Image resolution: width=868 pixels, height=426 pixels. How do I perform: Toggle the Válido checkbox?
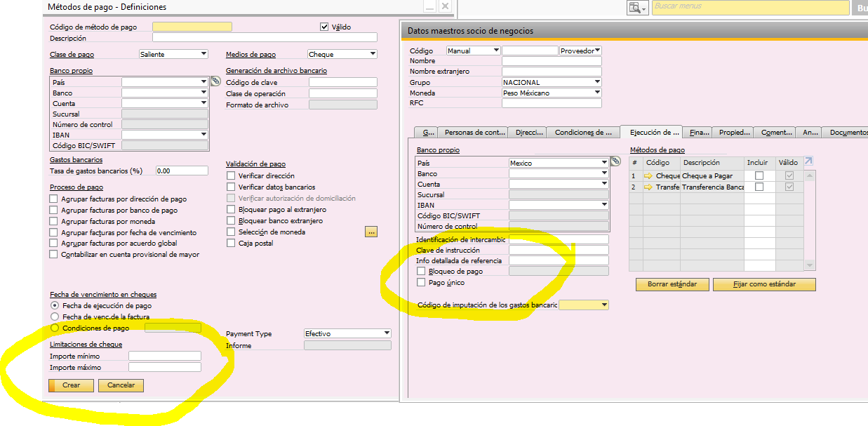pos(324,27)
